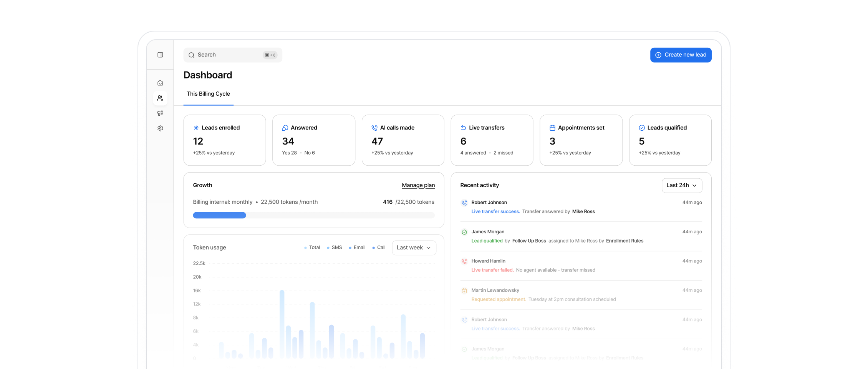Open the Last 24h dropdown

pos(682,185)
